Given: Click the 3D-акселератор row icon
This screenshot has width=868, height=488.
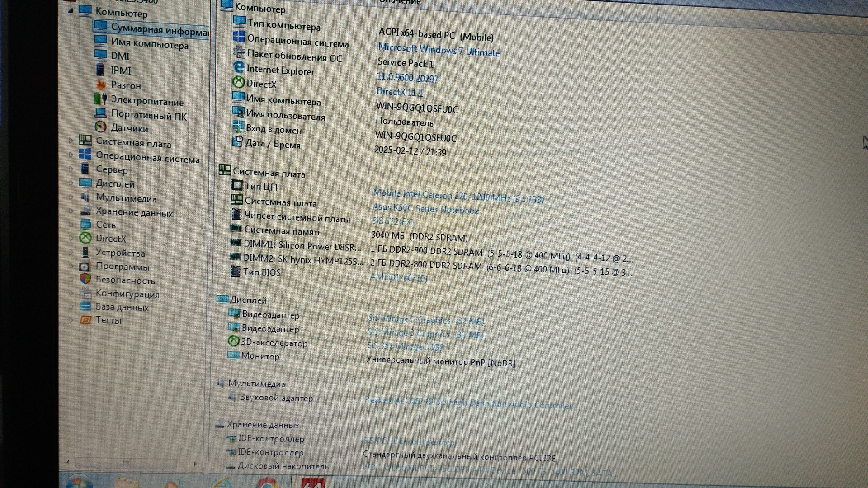Looking at the screenshot, I should (x=233, y=341).
